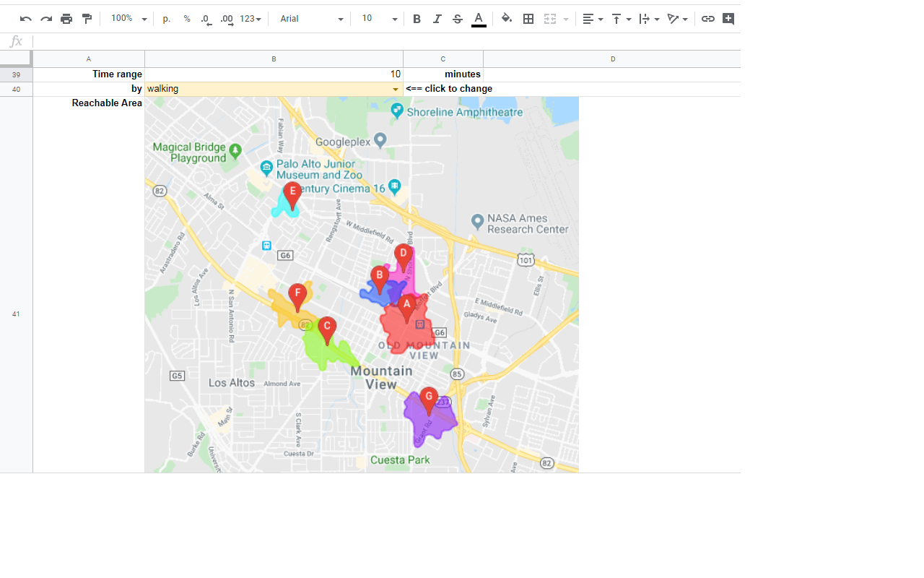Click the formula bar input
Viewport: 924px width, 578px height.
point(386,41)
